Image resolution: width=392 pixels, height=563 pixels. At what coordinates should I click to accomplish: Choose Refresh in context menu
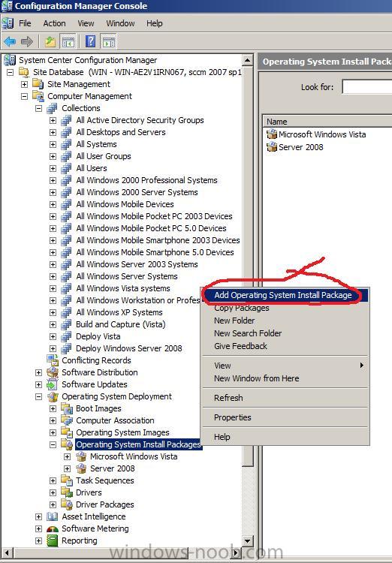(285, 398)
